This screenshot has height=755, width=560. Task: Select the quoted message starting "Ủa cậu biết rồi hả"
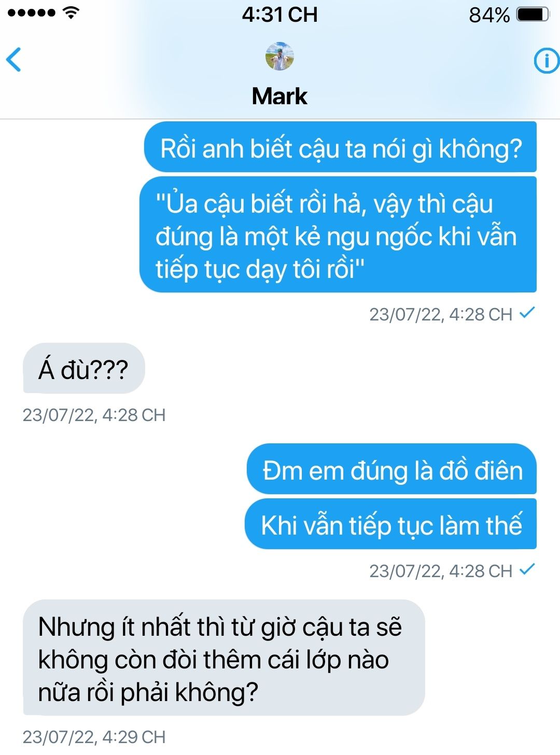(x=338, y=234)
